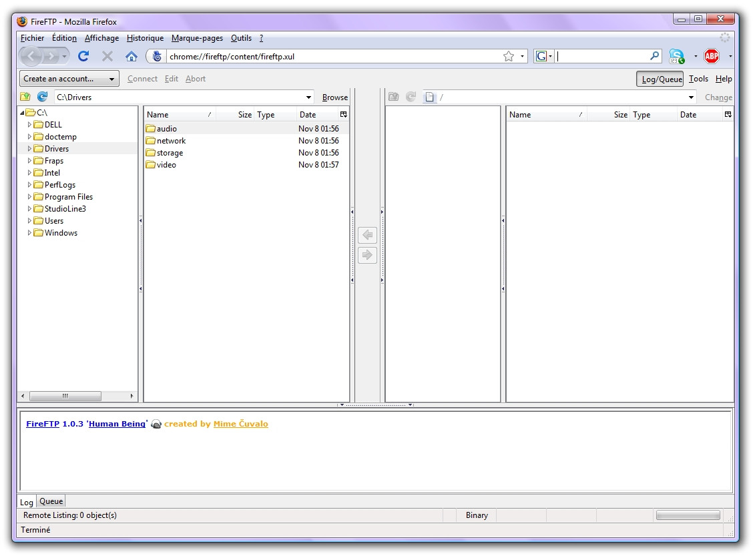Viewport: 755px width, 560px height.
Task: Expand the Windows folder tree node
Action: click(x=29, y=233)
